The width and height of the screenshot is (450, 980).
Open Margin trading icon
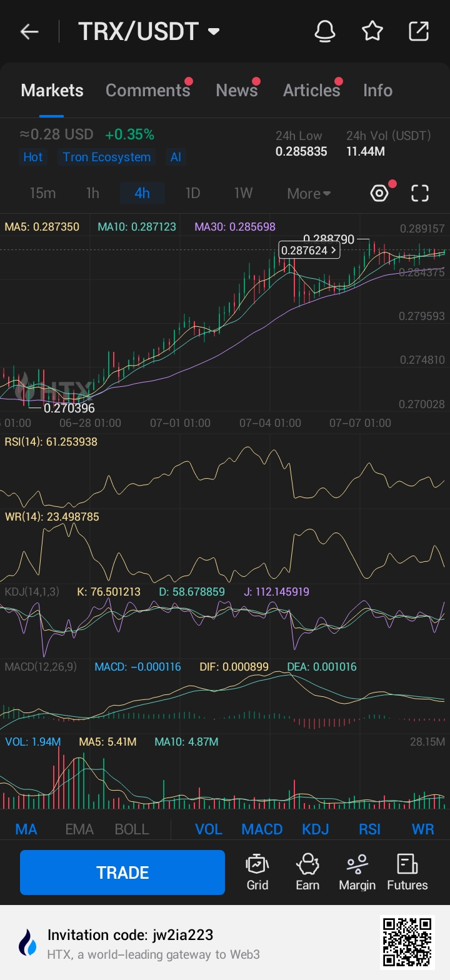[x=357, y=872]
